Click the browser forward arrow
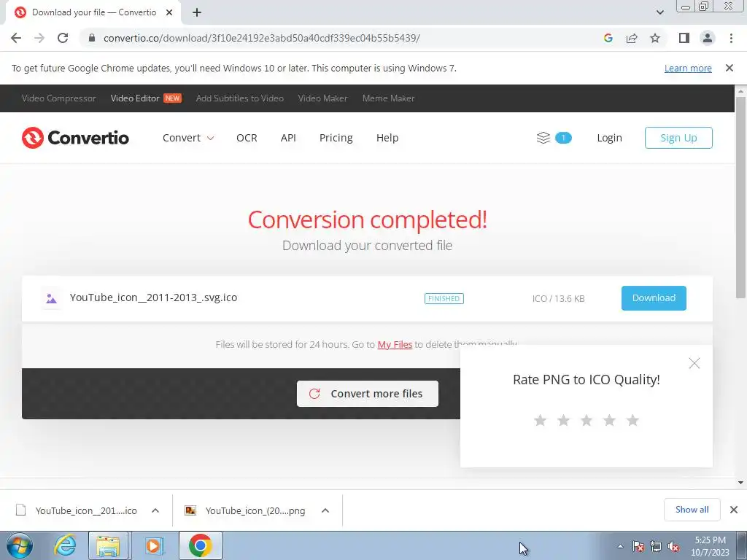This screenshot has width=747, height=560. (x=39, y=38)
